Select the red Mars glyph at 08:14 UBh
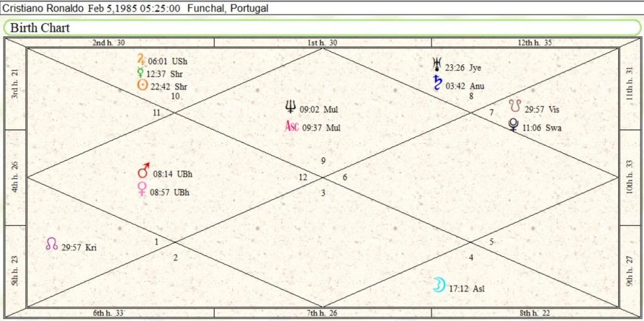 [x=144, y=171]
